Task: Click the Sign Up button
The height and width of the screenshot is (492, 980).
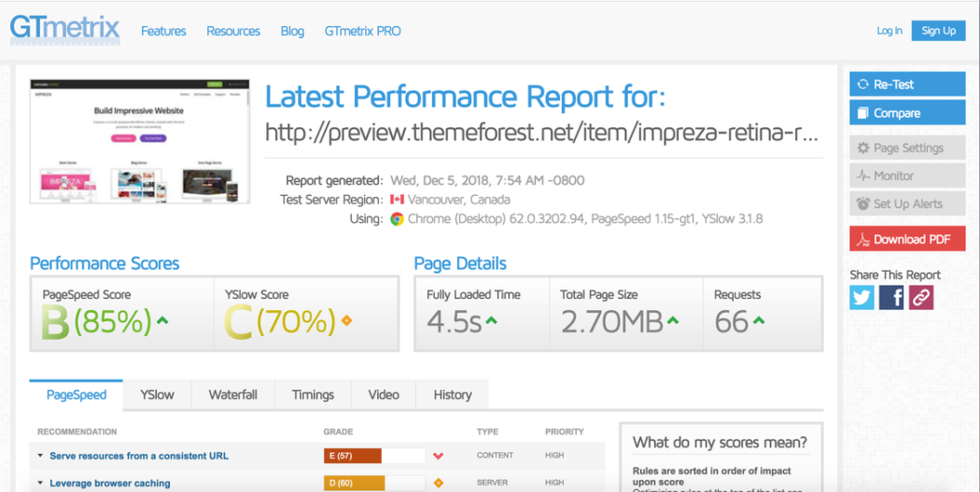Action: click(x=938, y=31)
